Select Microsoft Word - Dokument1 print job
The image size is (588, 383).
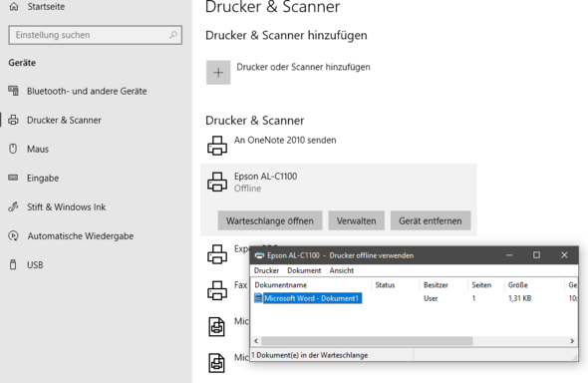pos(312,298)
